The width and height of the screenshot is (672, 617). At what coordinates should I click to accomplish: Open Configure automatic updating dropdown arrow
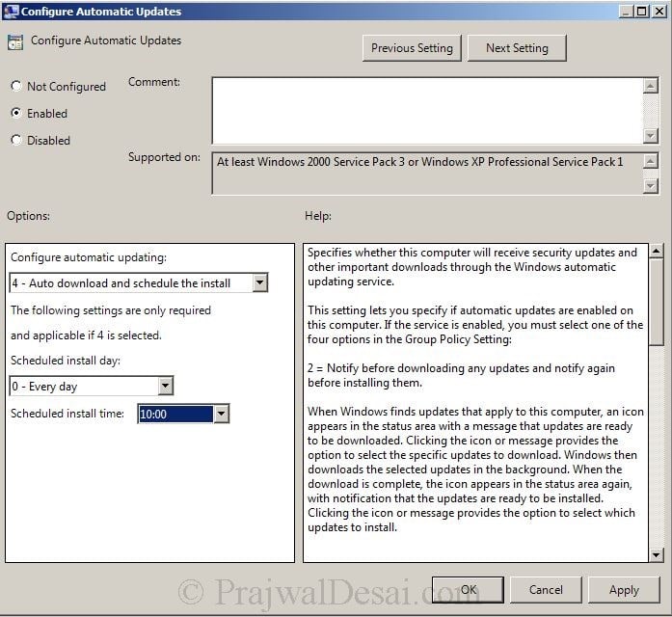pos(259,282)
